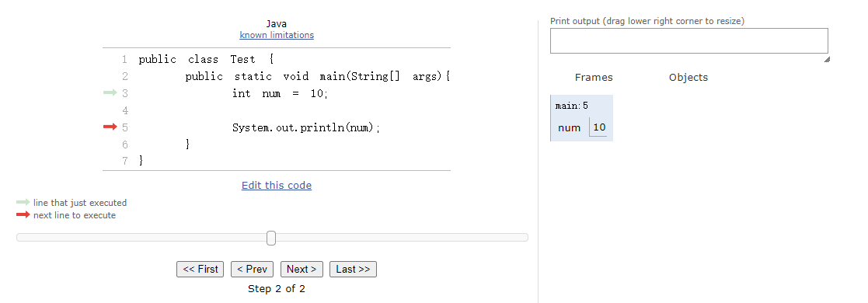Viewport: 868px width, 303px height.
Task: Click the red arrow legend icon
Action: (x=23, y=215)
